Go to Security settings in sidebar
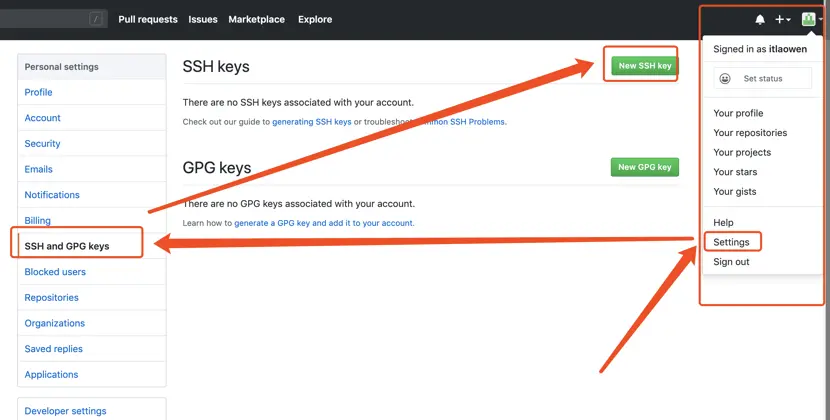This screenshot has height=420, width=830. (x=43, y=144)
